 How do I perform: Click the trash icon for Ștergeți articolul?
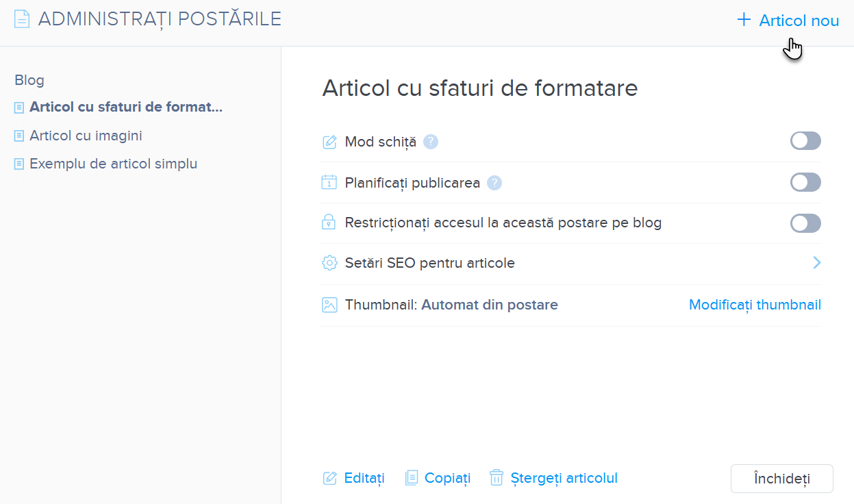497,478
